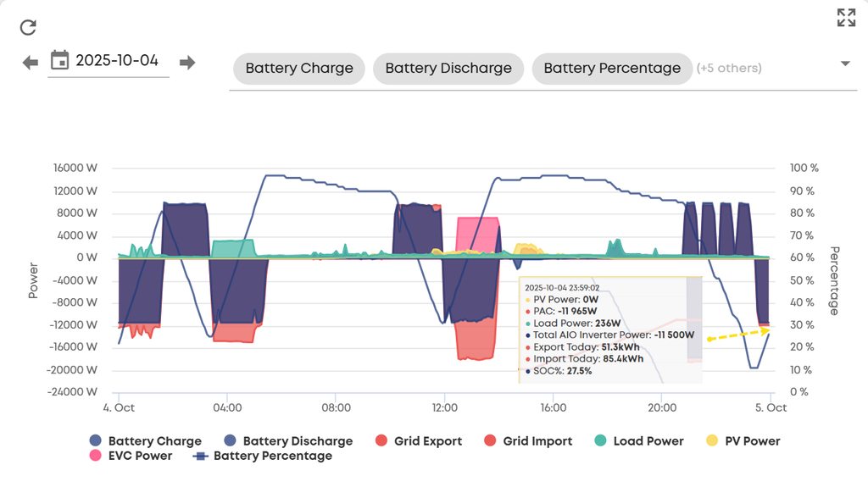Screen dimensions: 868x487
Task: Select the Battery Charge chip
Action: coord(298,69)
